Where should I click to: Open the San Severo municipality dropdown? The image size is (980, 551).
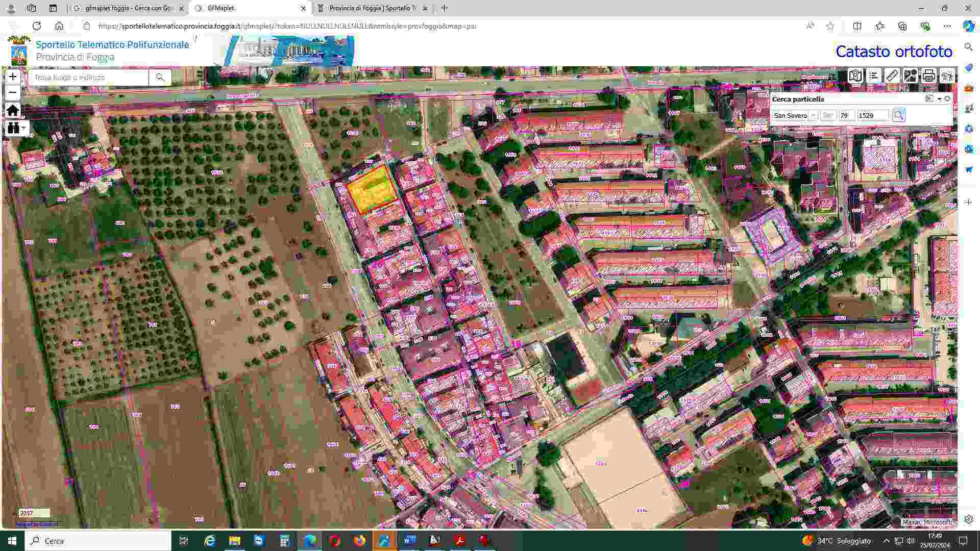(813, 115)
